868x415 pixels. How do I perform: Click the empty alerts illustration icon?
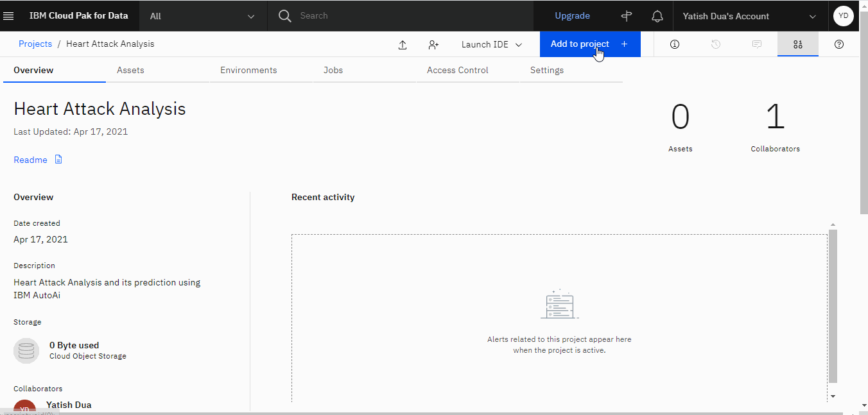click(559, 305)
